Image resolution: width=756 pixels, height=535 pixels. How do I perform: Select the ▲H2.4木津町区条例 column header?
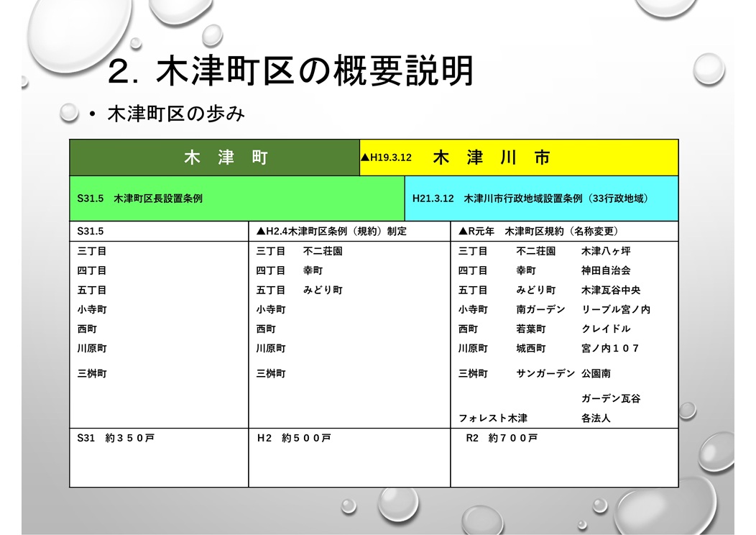coord(331,232)
